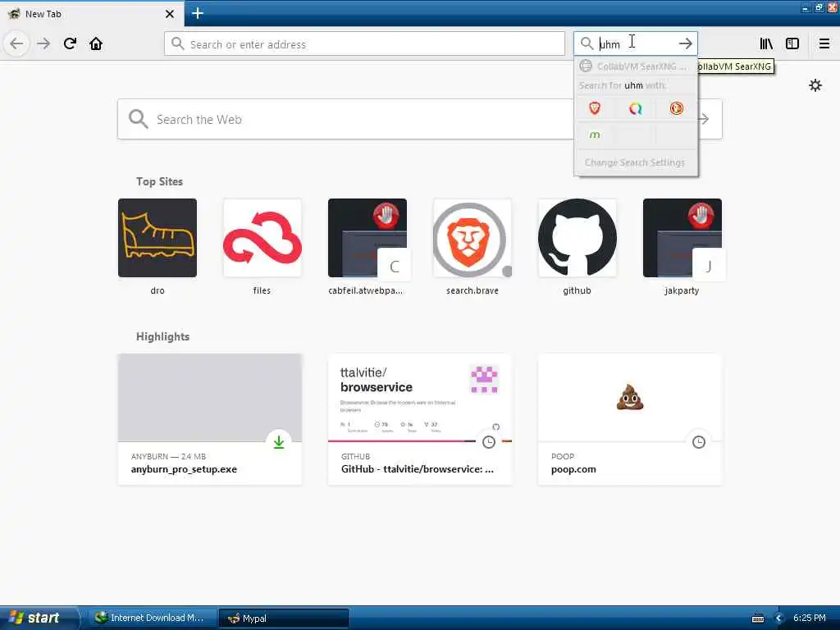
Task: Search with the Qwant engine icon
Action: (x=636, y=109)
